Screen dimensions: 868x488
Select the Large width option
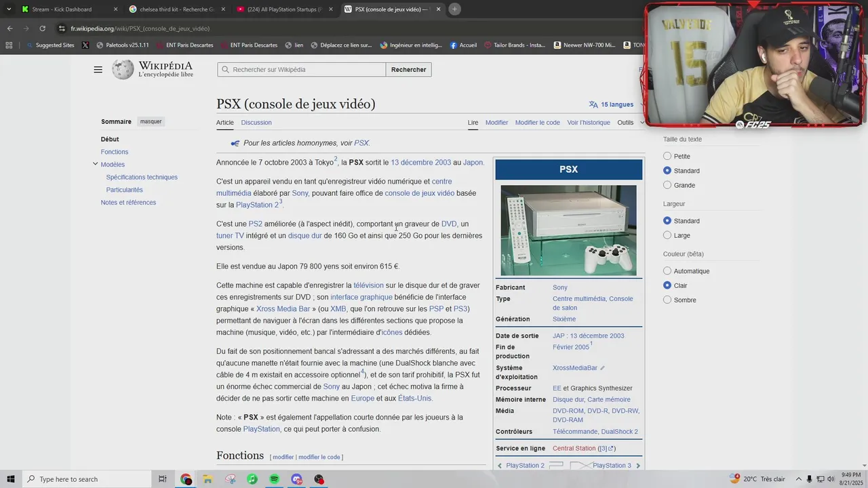pyautogui.click(x=667, y=235)
